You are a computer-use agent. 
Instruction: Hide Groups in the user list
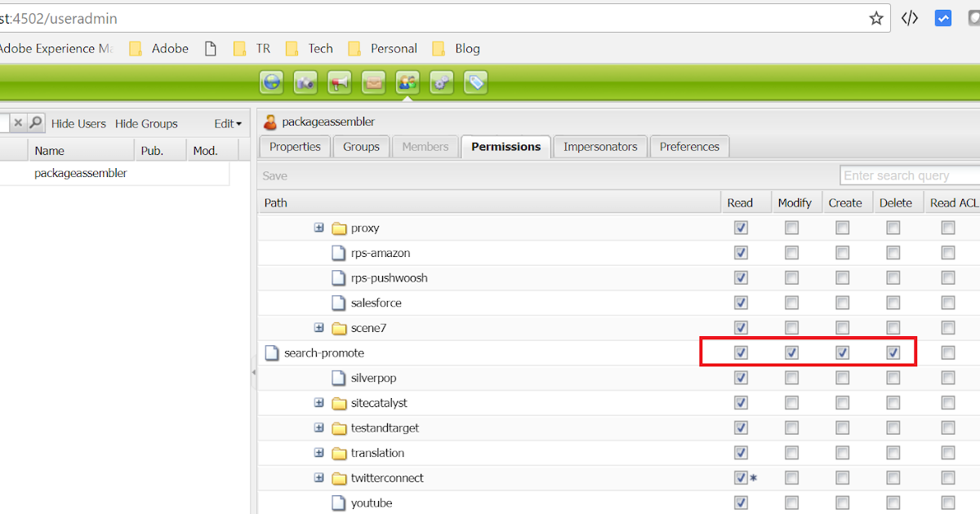pos(147,123)
